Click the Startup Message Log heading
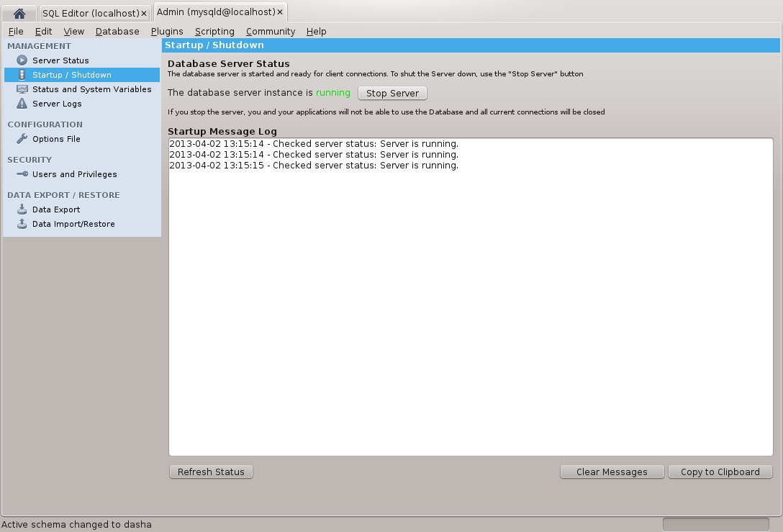The height and width of the screenshot is (532, 783). pos(222,131)
